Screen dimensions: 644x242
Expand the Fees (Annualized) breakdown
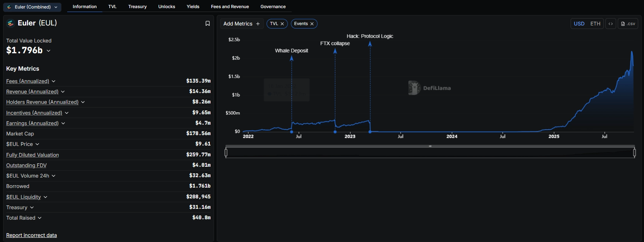click(54, 81)
